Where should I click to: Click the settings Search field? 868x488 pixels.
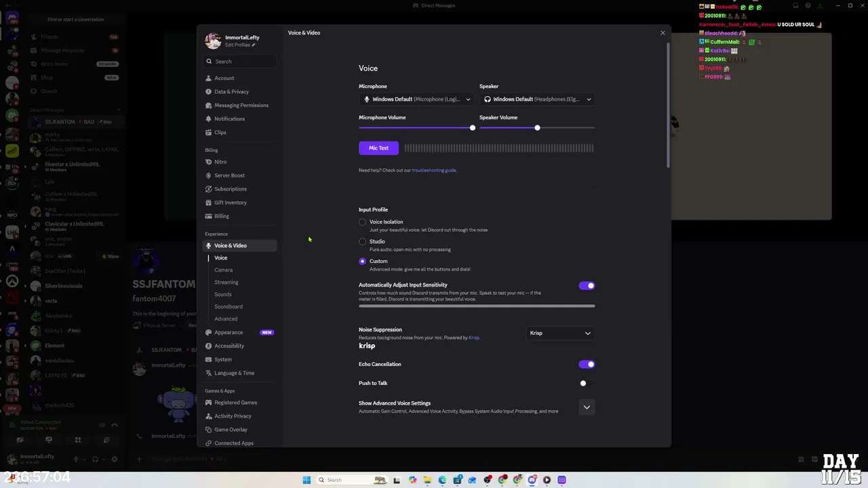point(241,61)
